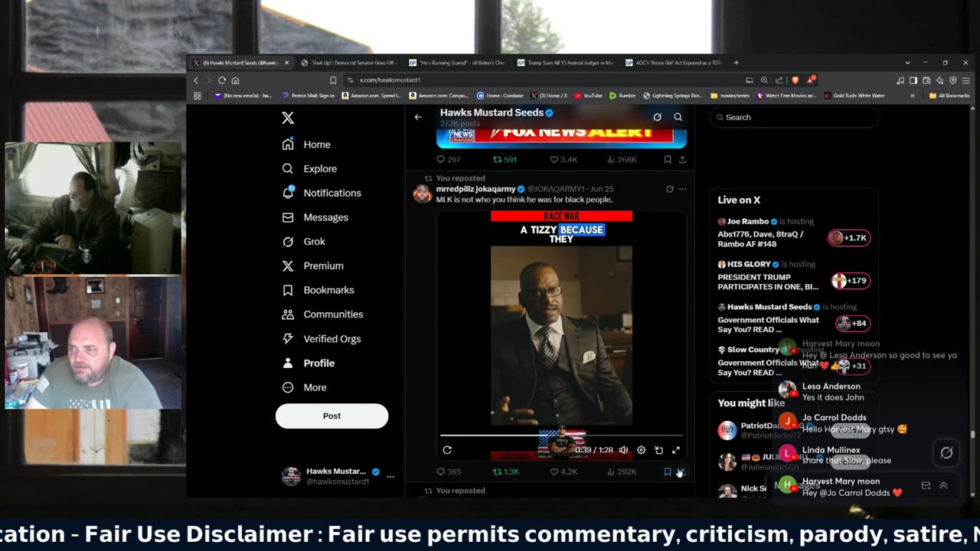Click the X logo in the sidebar
The height and width of the screenshot is (551, 980).
coord(288,118)
